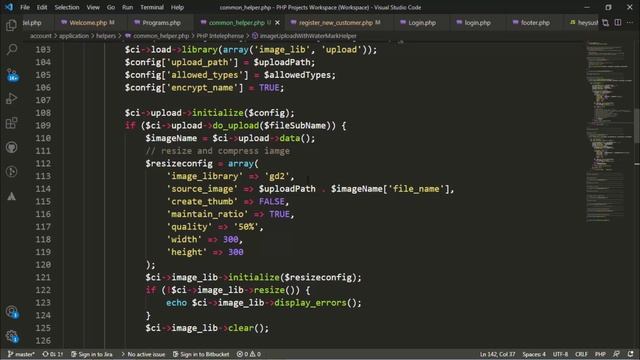Open the GitHub icon view in activity bar
640x360 pixels.
pos(11,147)
